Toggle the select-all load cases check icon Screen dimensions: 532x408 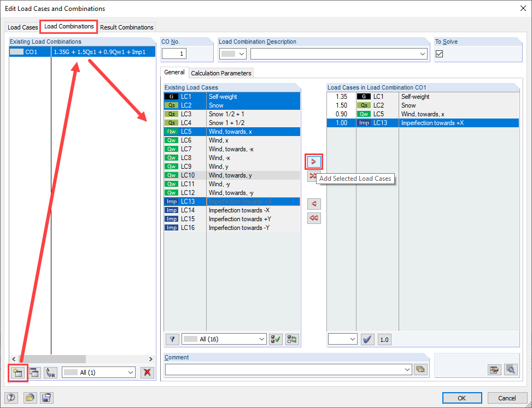(275, 339)
